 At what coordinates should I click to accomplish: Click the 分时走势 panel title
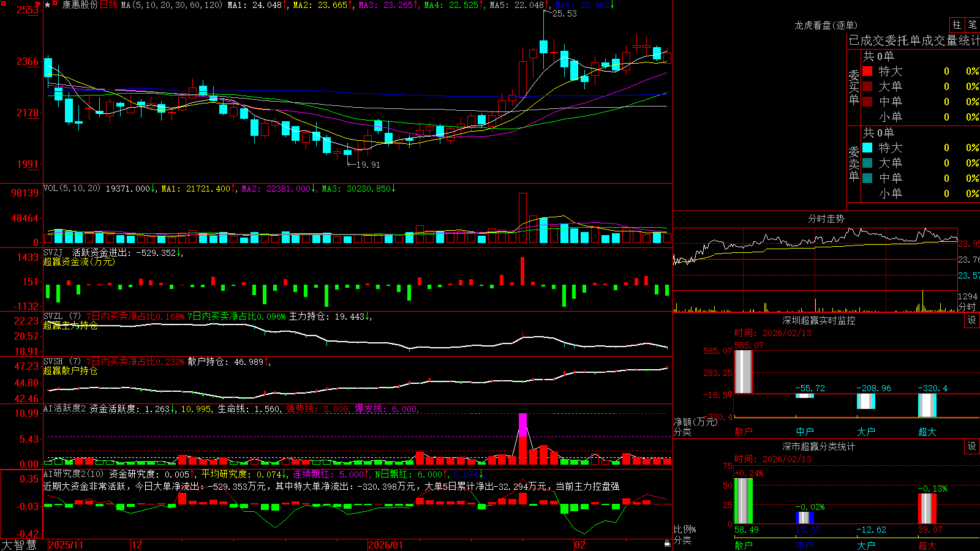[x=826, y=219]
